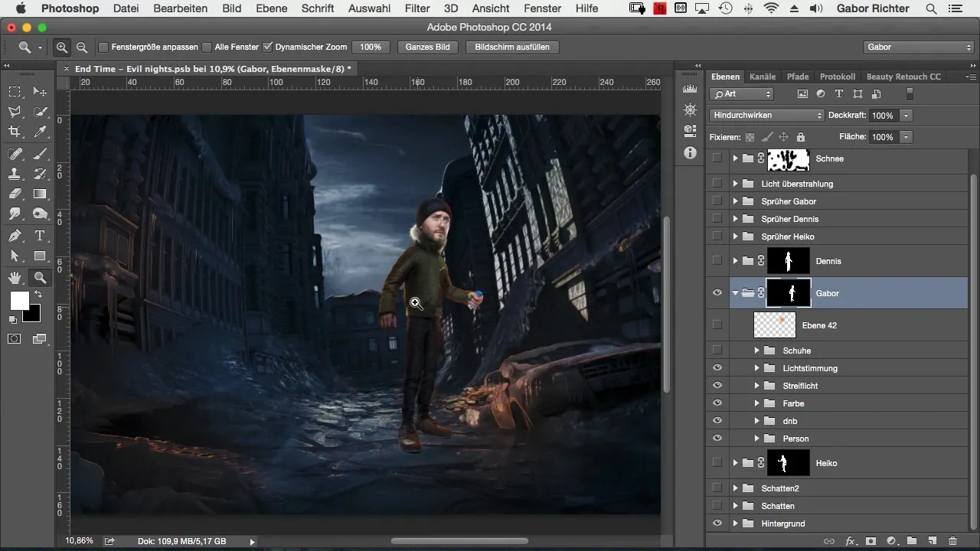Screen dimensions: 980x551
Task: Select the Gabor layer mask thumbnail
Action: pyautogui.click(x=789, y=293)
